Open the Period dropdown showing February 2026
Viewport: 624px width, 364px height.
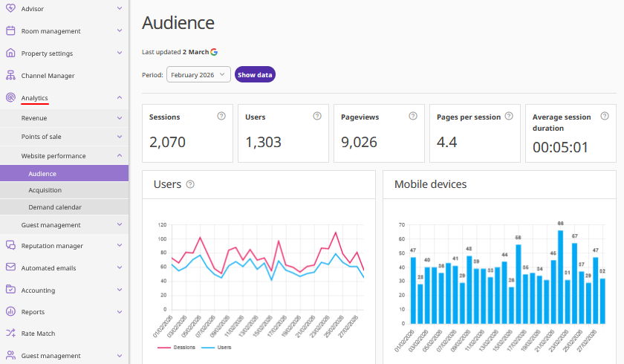198,75
